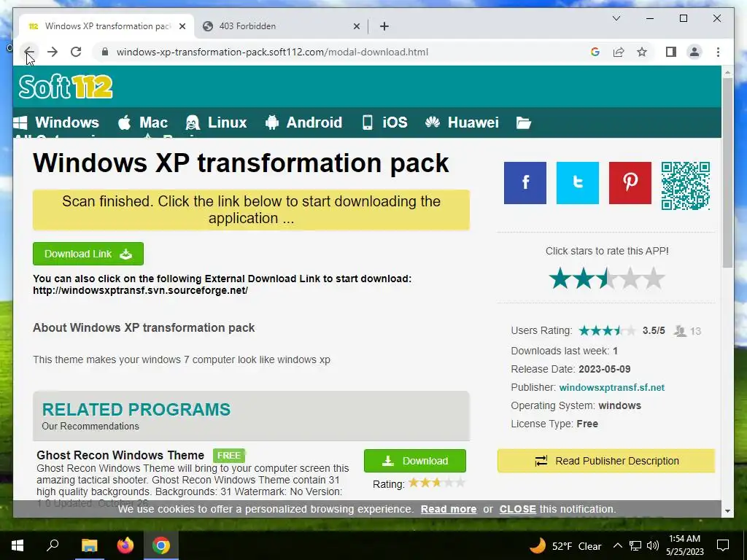747x560 pixels.
Task: Click Read Publisher Description button
Action: 606,461
